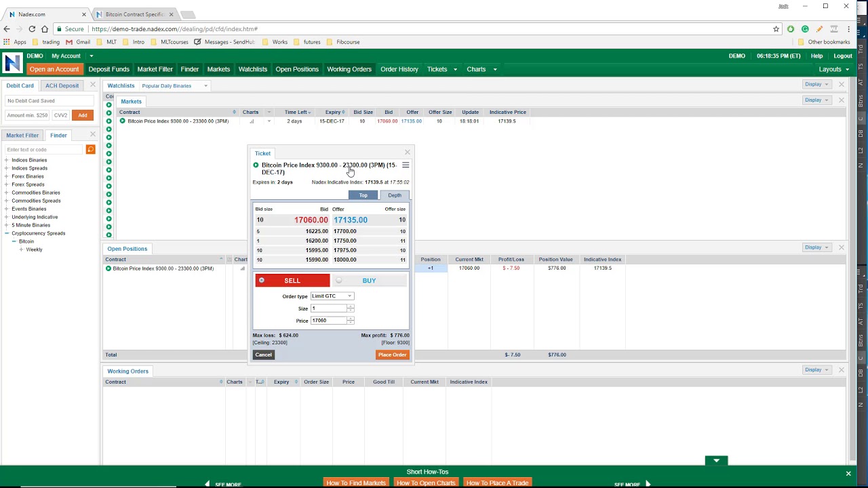Sort Markets table by Contract column arrows
Image resolution: width=868 pixels, height=488 pixels.
click(x=234, y=113)
